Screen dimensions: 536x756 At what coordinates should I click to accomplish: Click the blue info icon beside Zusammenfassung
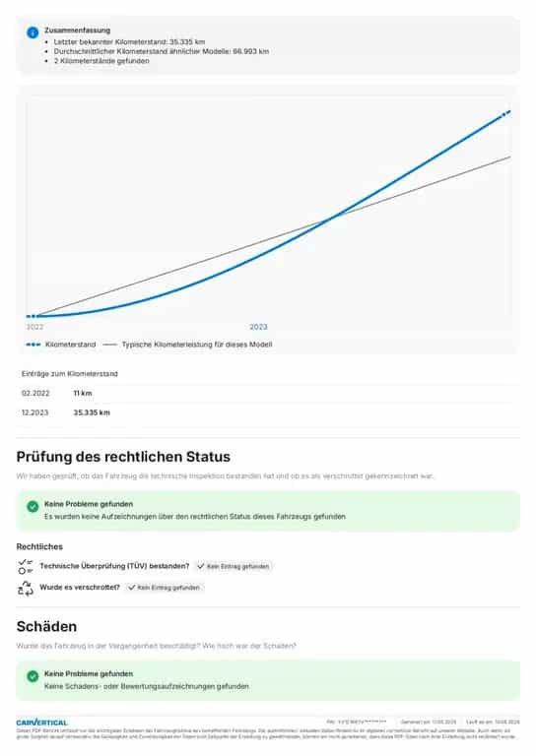(x=33, y=32)
